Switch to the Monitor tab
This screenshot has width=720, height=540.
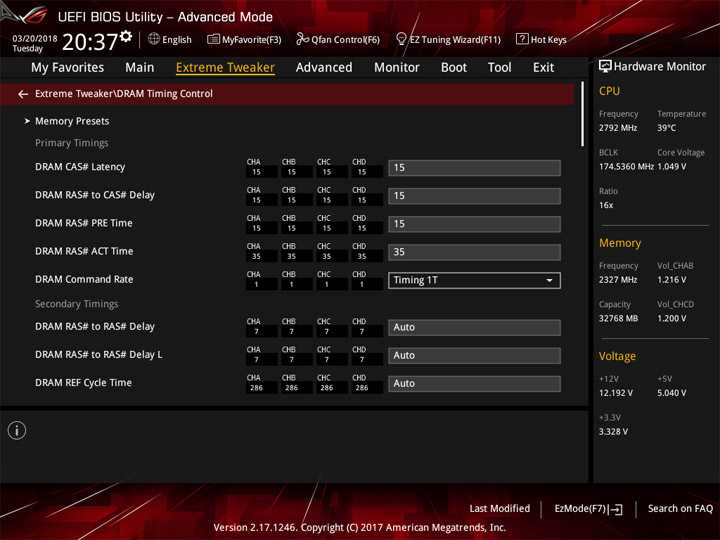397,68
